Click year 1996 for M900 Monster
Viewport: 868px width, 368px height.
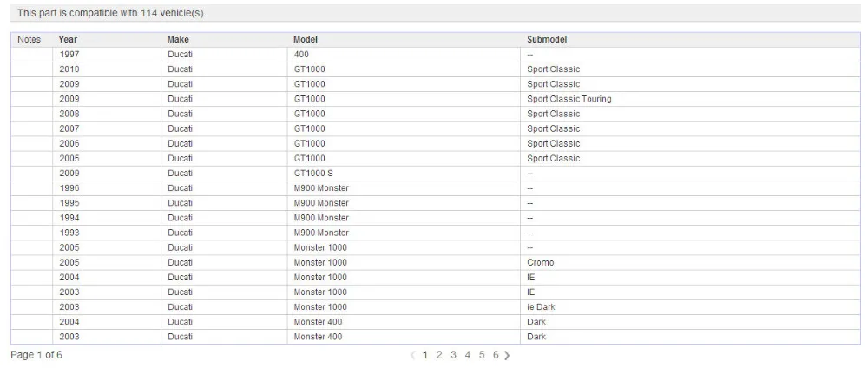pos(69,188)
